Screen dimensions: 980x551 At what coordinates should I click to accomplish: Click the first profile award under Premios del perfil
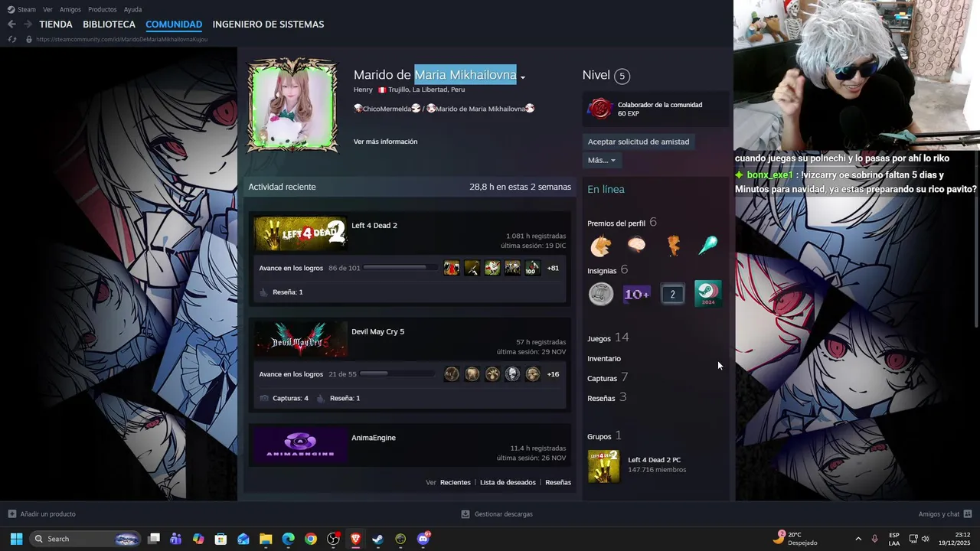tap(601, 245)
